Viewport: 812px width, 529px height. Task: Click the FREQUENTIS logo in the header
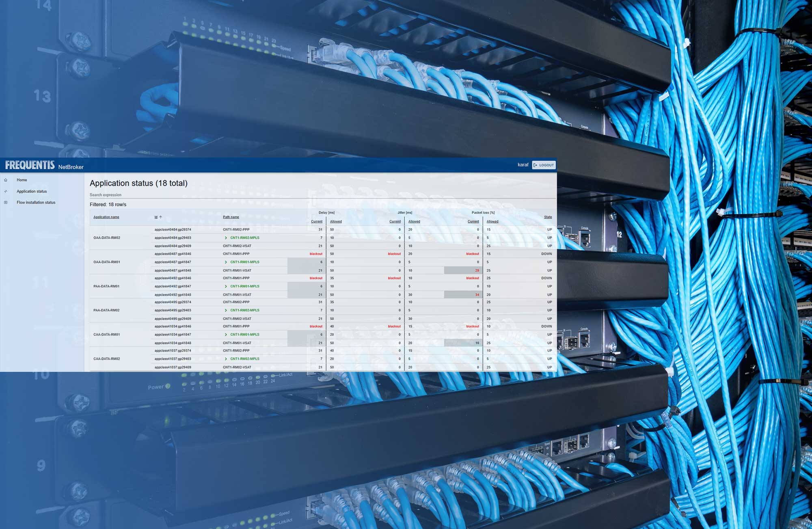click(x=30, y=165)
